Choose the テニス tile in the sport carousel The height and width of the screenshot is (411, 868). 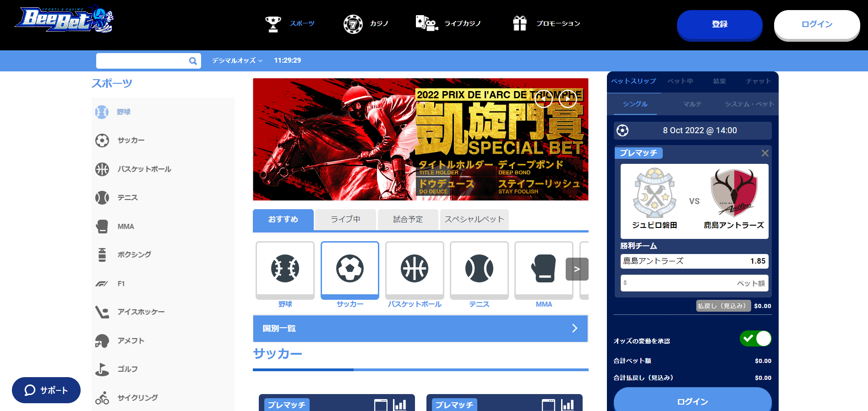click(x=479, y=270)
